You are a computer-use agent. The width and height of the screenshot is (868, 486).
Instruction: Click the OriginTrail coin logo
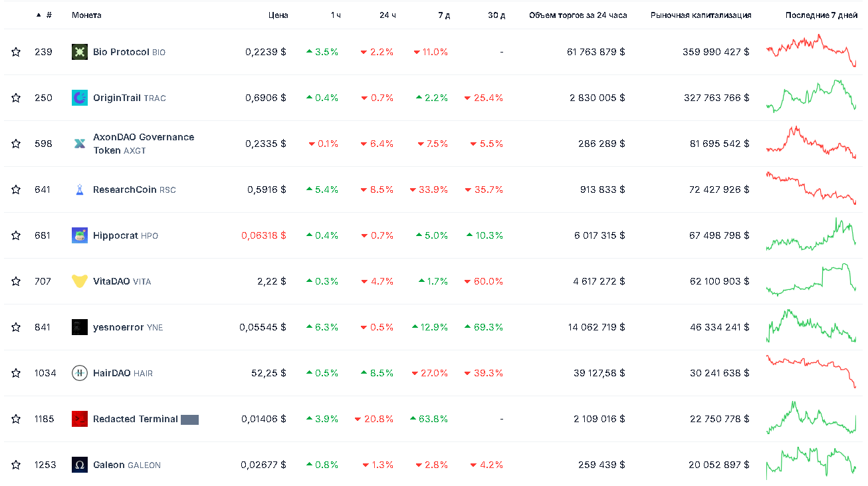coord(80,98)
